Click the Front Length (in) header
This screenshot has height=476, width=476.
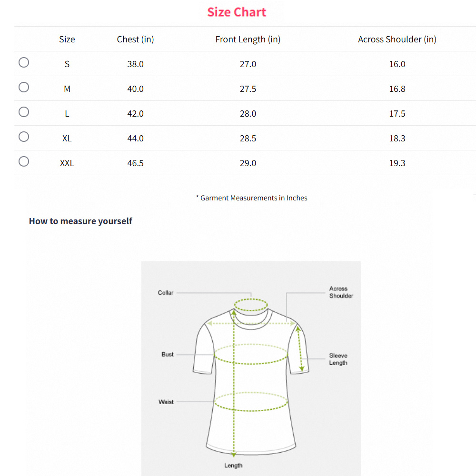point(248,40)
